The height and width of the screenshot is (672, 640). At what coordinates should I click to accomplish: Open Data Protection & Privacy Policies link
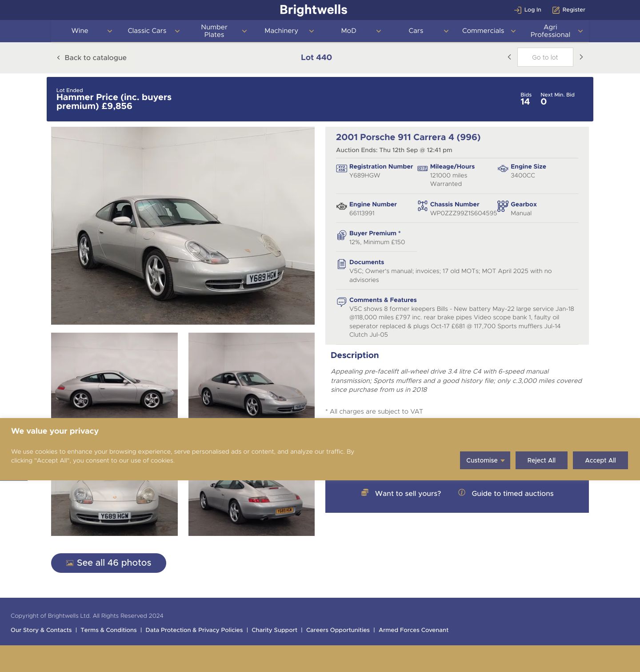[194, 630]
